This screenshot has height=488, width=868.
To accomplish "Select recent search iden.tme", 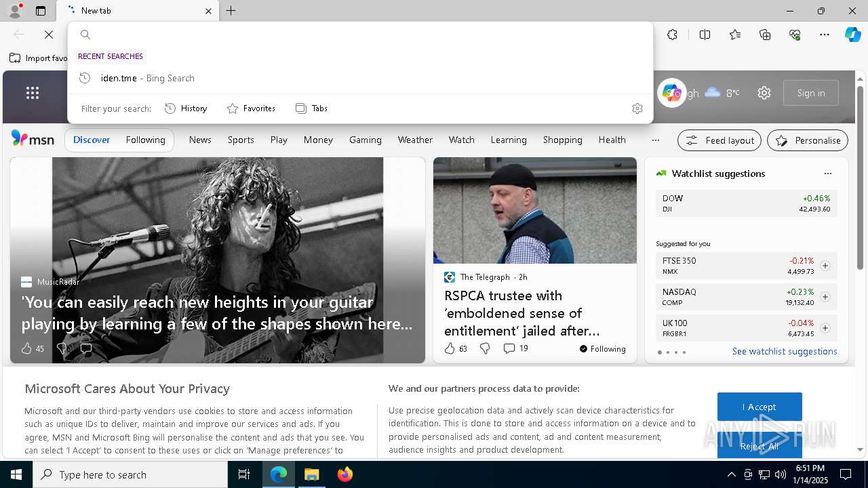I will coord(360,78).
